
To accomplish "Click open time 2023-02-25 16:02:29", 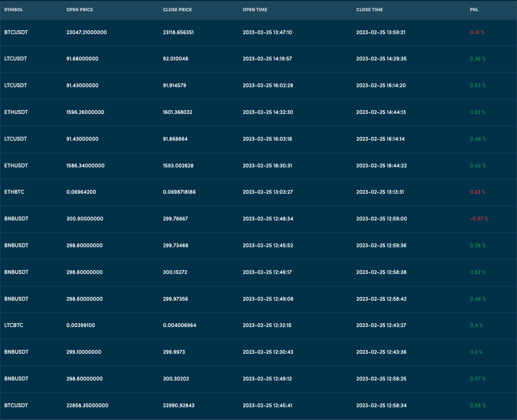I will tap(269, 86).
